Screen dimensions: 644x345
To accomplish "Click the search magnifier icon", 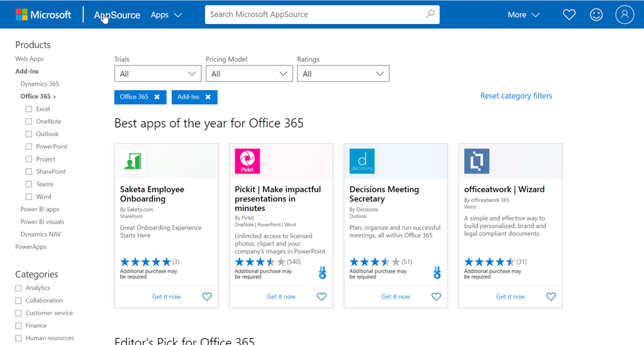I will pos(430,14).
